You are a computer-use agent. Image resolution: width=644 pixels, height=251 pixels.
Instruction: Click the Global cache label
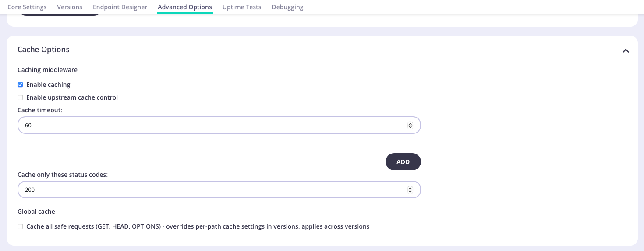tap(36, 212)
